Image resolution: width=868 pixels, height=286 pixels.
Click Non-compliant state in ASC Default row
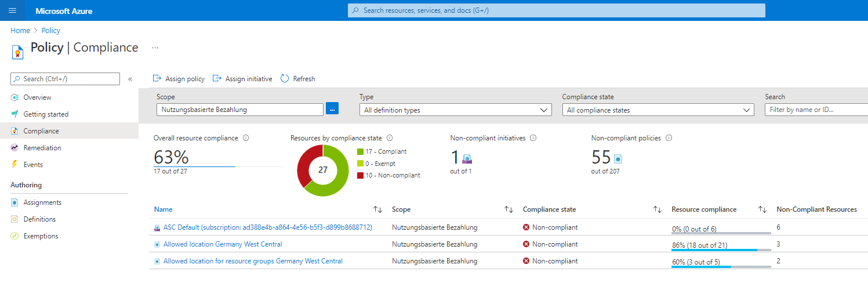pyautogui.click(x=550, y=227)
